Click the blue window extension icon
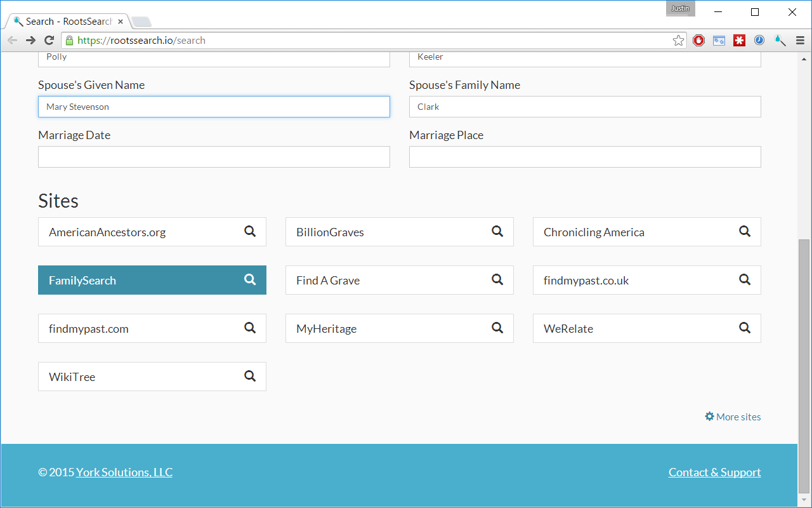 click(719, 41)
